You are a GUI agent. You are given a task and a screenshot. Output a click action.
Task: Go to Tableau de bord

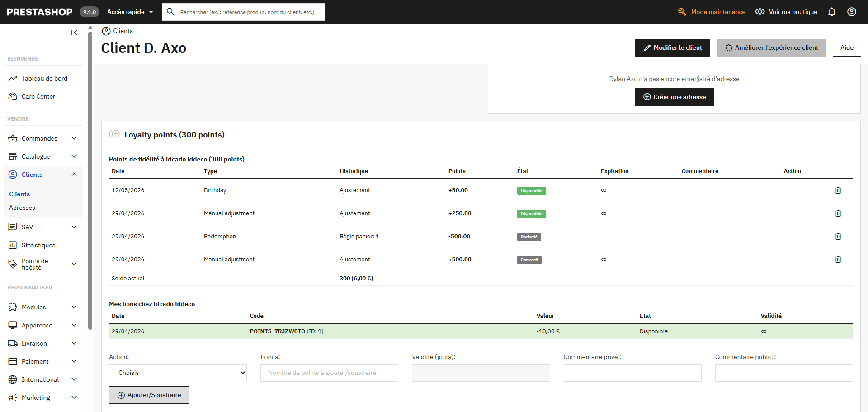[x=44, y=78]
